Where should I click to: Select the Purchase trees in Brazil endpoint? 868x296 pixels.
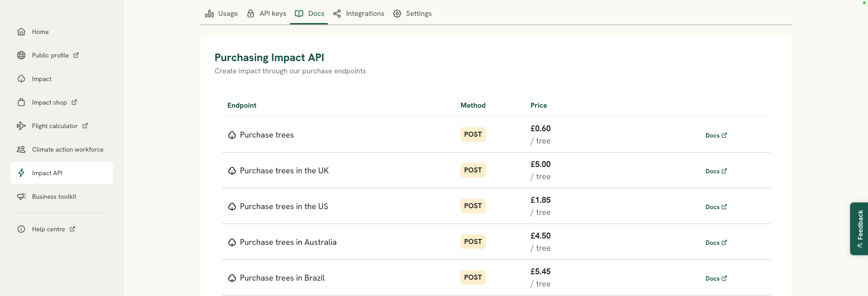[x=282, y=278]
